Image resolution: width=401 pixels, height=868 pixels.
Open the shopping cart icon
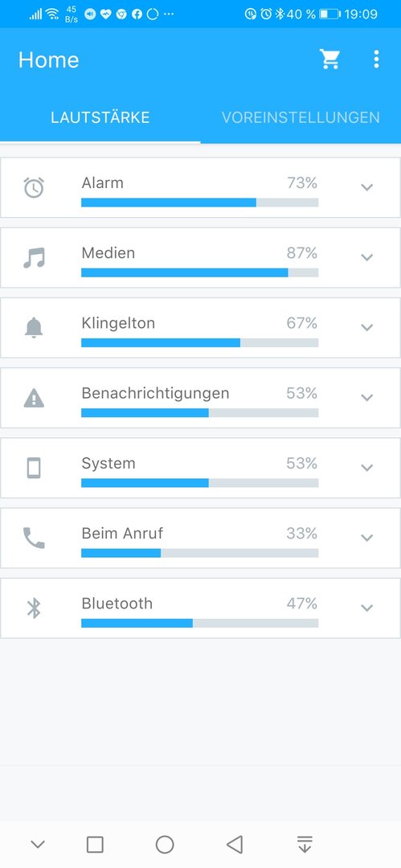(329, 59)
